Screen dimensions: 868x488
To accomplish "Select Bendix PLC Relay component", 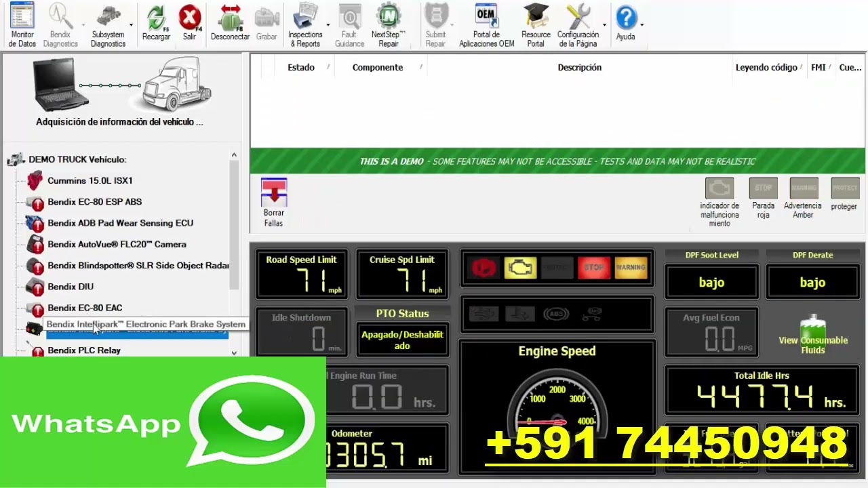I will pyautogui.click(x=84, y=350).
